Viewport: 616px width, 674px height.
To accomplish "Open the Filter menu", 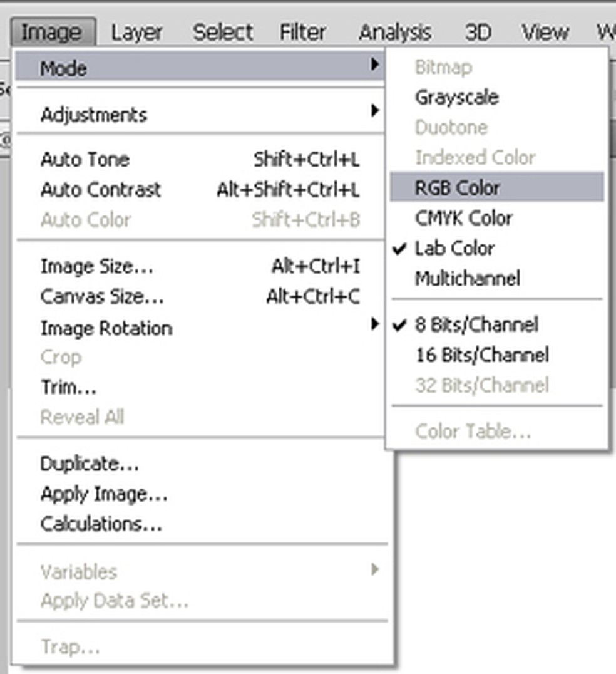I will pos(303,32).
